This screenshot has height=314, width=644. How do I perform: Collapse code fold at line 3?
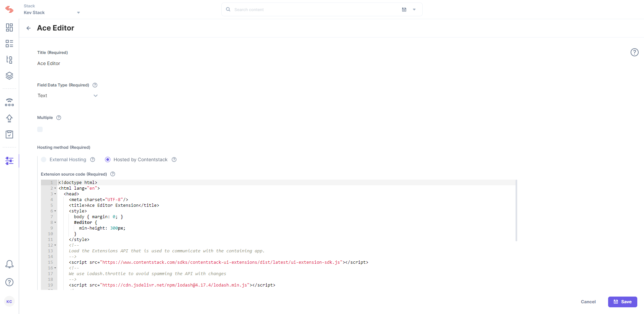point(55,194)
